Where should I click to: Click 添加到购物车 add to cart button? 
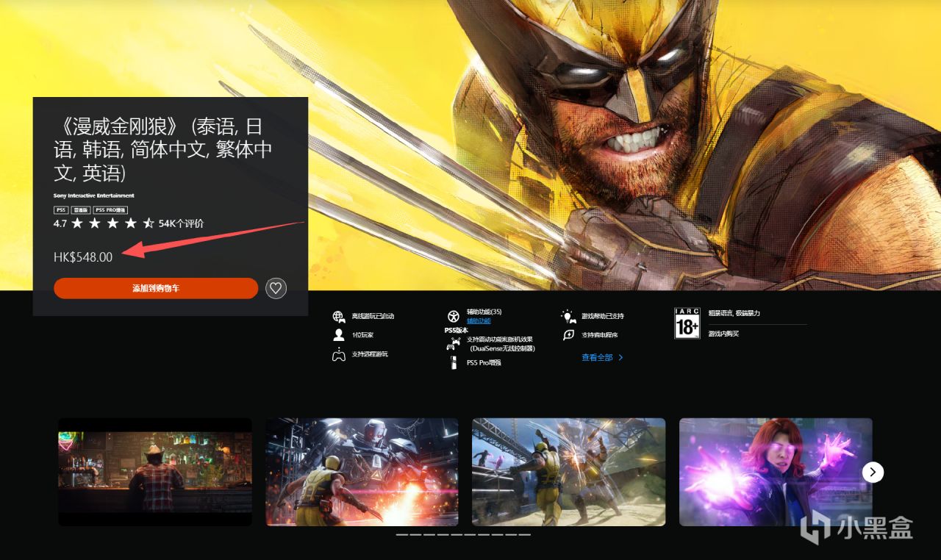coord(156,288)
